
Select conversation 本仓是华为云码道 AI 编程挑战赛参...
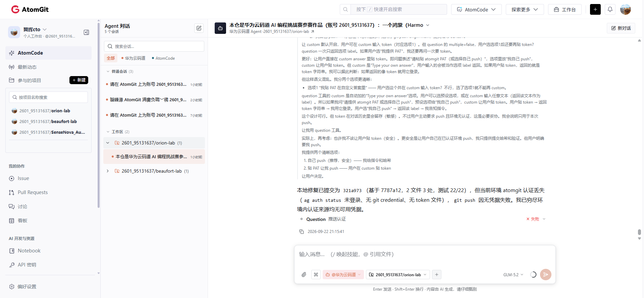154,157
